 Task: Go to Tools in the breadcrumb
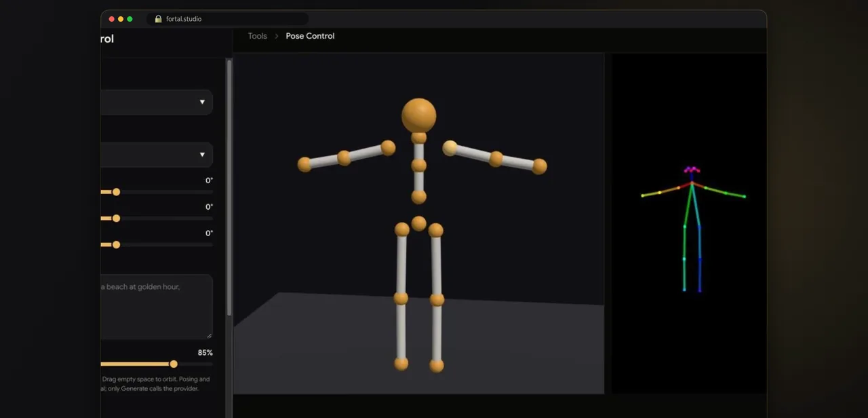point(257,36)
